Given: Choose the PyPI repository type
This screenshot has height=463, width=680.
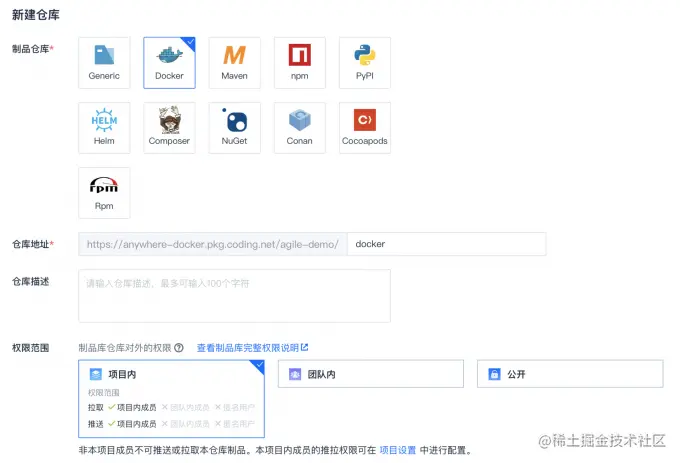Looking at the screenshot, I should tap(365, 63).
